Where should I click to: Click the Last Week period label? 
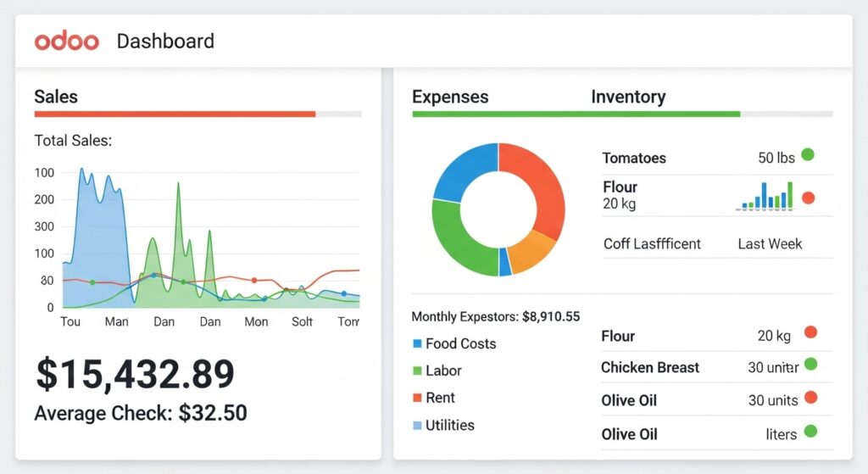770,243
